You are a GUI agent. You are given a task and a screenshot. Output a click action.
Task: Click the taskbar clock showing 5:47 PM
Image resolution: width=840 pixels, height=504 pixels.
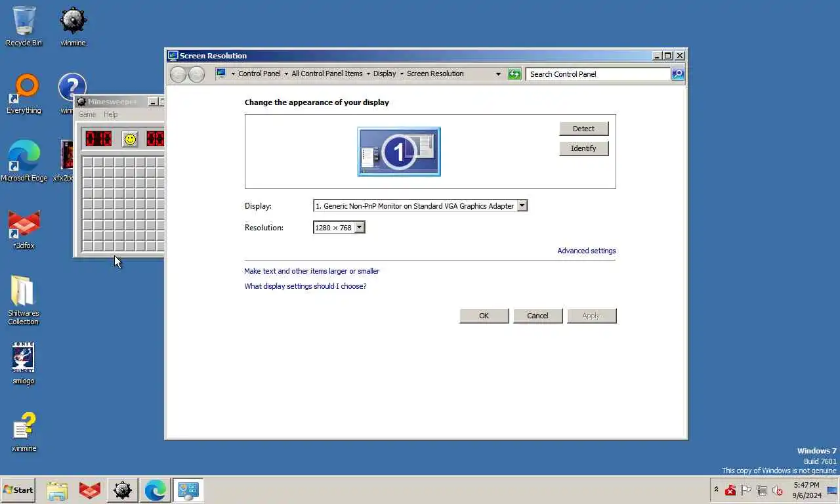pyautogui.click(x=807, y=490)
